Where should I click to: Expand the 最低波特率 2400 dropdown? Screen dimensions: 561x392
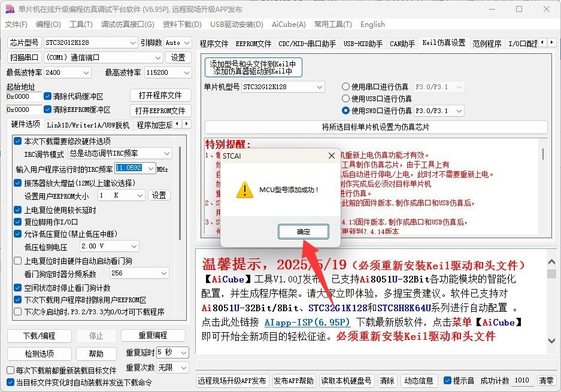point(86,72)
